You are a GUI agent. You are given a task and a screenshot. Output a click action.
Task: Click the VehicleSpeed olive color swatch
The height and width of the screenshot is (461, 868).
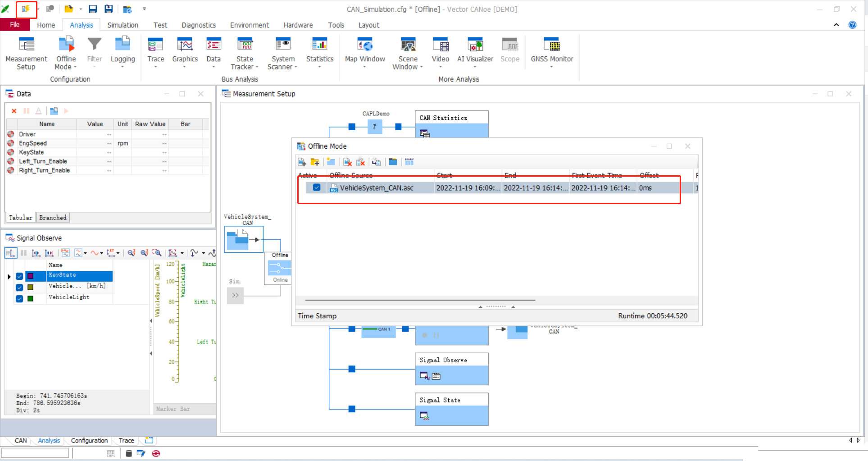[31, 287]
